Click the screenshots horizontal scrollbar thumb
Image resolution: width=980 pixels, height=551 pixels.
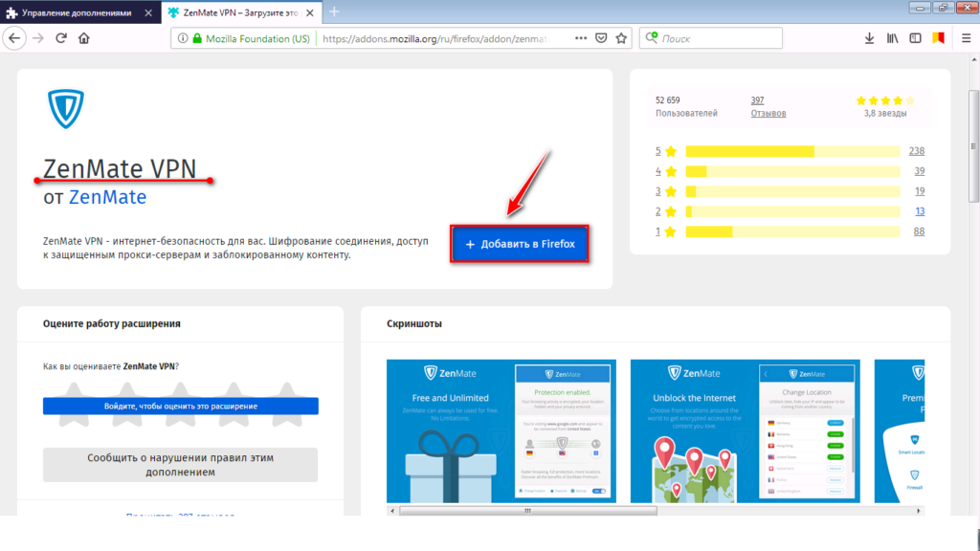click(528, 511)
